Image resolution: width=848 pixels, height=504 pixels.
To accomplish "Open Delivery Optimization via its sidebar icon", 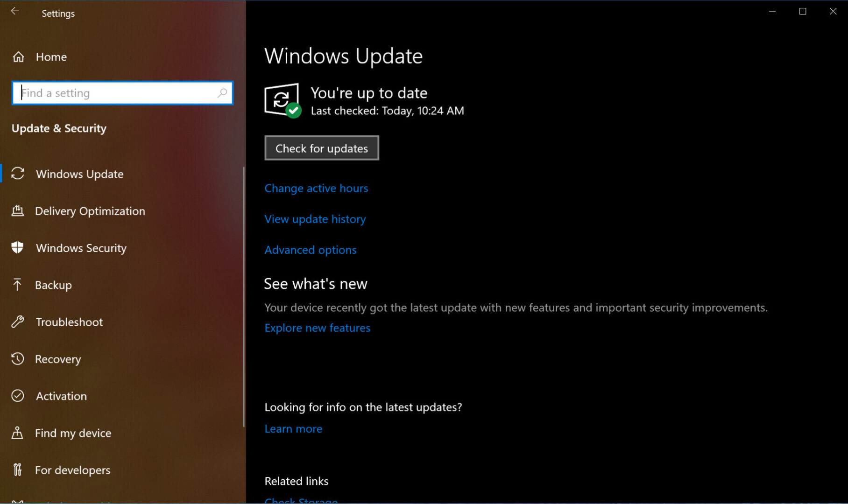I will [18, 211].
